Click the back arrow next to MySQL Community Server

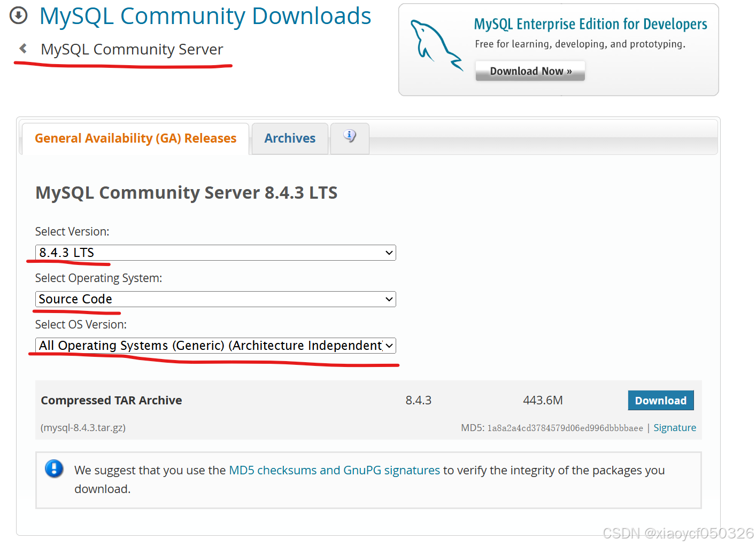[23, 49]
